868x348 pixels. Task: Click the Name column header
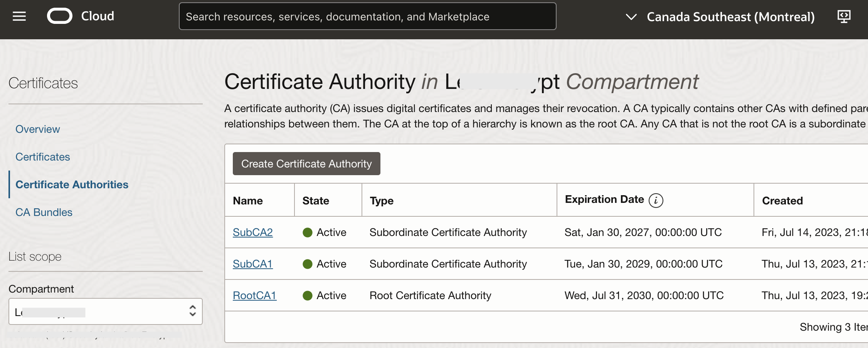click(x=248, y=201)
